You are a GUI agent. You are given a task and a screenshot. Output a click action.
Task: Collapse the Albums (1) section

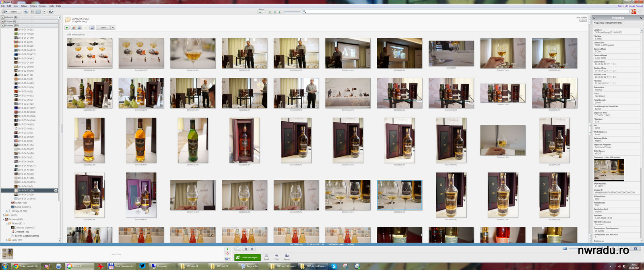tap(3, 17)
